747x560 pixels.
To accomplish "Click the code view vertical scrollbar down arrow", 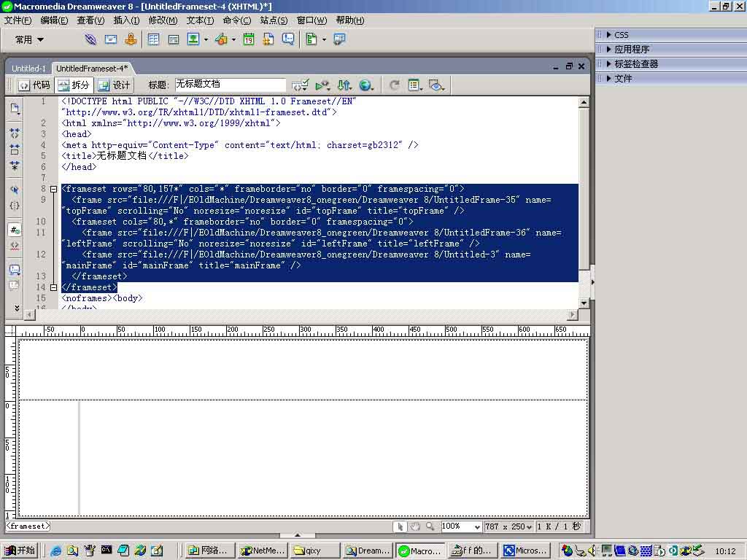I will pyautogui.click(x=584, y=303).
